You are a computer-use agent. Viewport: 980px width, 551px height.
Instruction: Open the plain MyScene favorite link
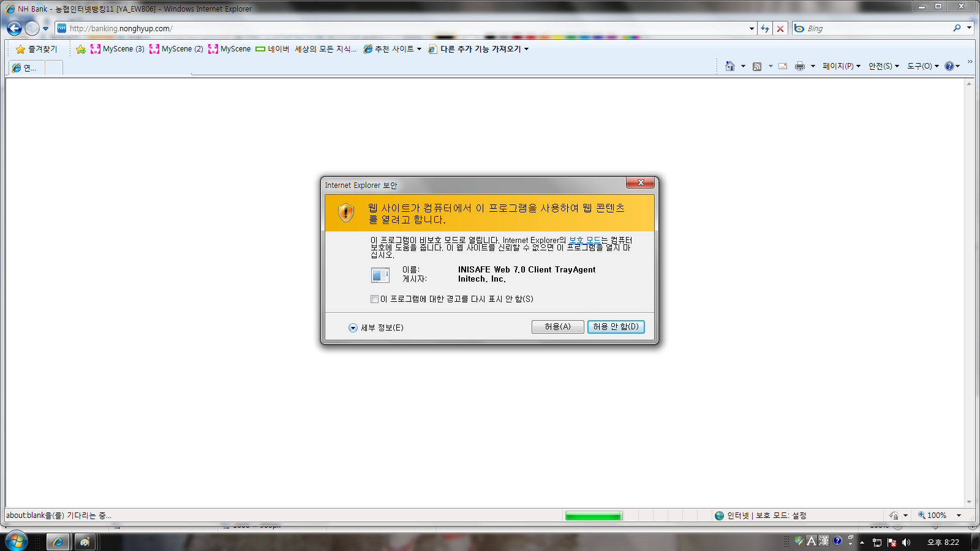click(x=229, y=49)
